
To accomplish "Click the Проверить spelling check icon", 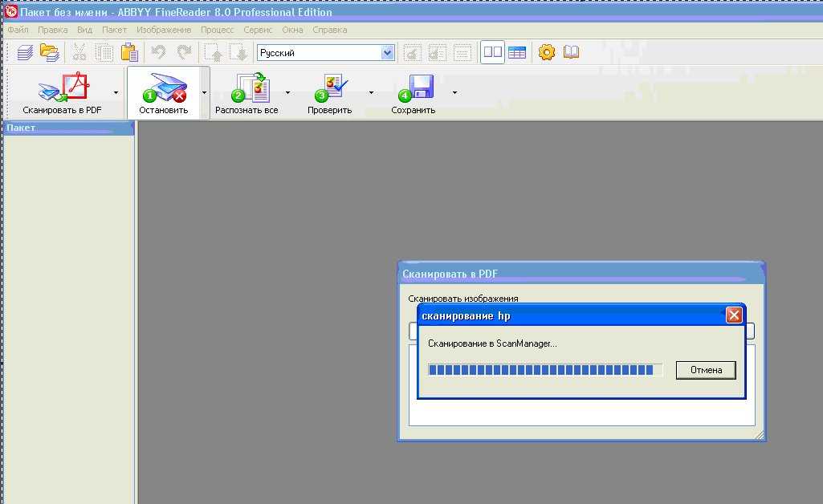I will pyautogui.click(x=332, y=87).
